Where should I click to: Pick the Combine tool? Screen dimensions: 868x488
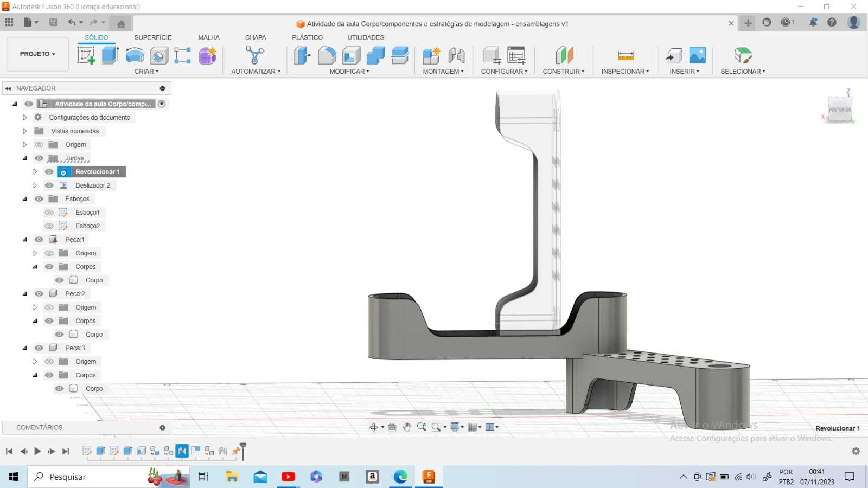(x=375, y=55)
